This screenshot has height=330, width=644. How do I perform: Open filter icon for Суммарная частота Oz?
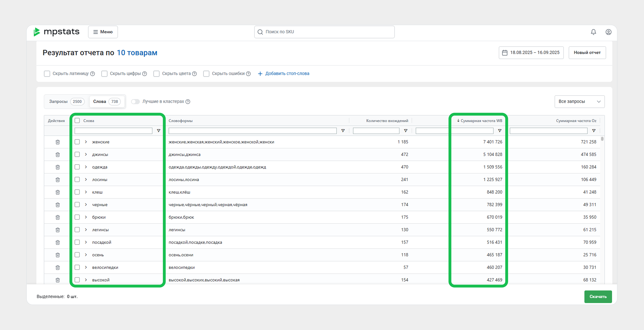(594, 131)
